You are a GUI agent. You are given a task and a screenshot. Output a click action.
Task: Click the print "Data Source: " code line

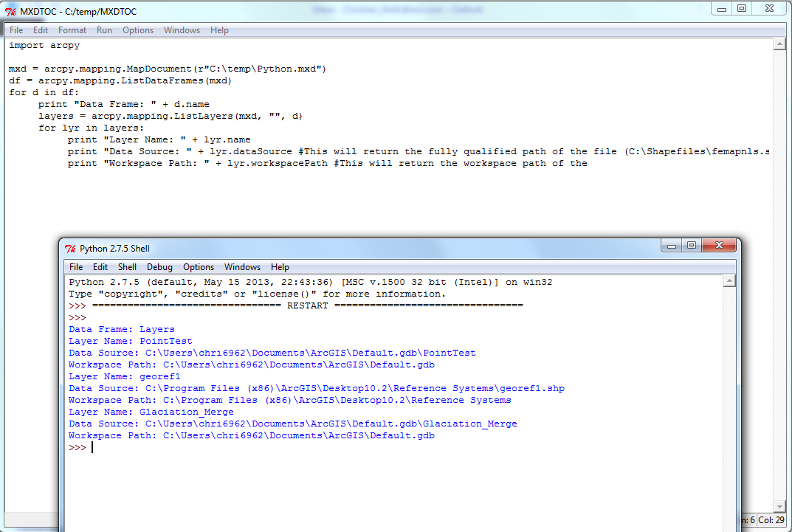(x=419, y=151)
